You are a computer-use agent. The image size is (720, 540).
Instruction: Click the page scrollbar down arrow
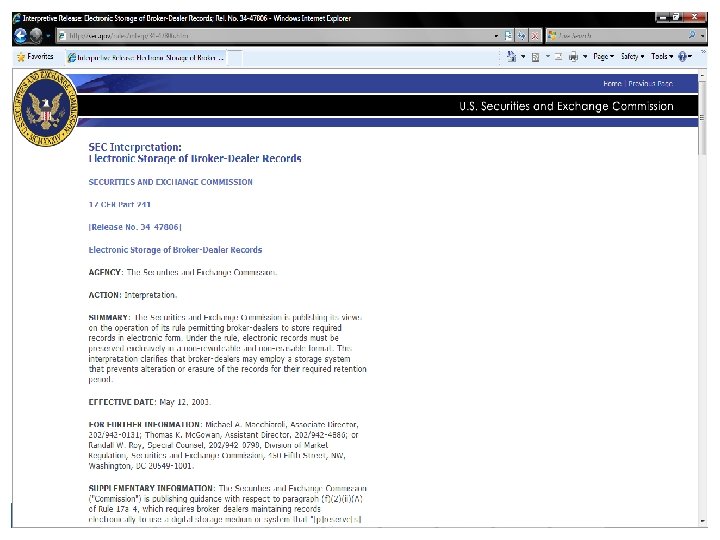(x=702, y=521)
